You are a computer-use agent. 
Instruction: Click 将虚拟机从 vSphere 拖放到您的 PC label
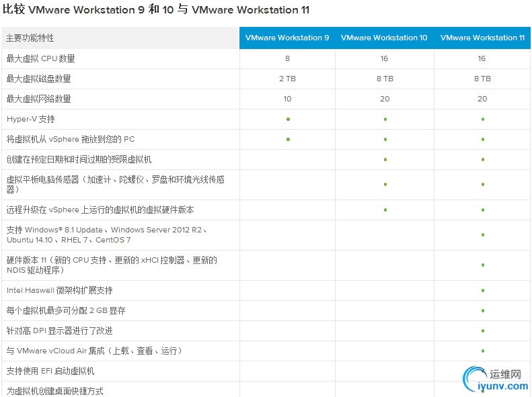pos(71,139)
